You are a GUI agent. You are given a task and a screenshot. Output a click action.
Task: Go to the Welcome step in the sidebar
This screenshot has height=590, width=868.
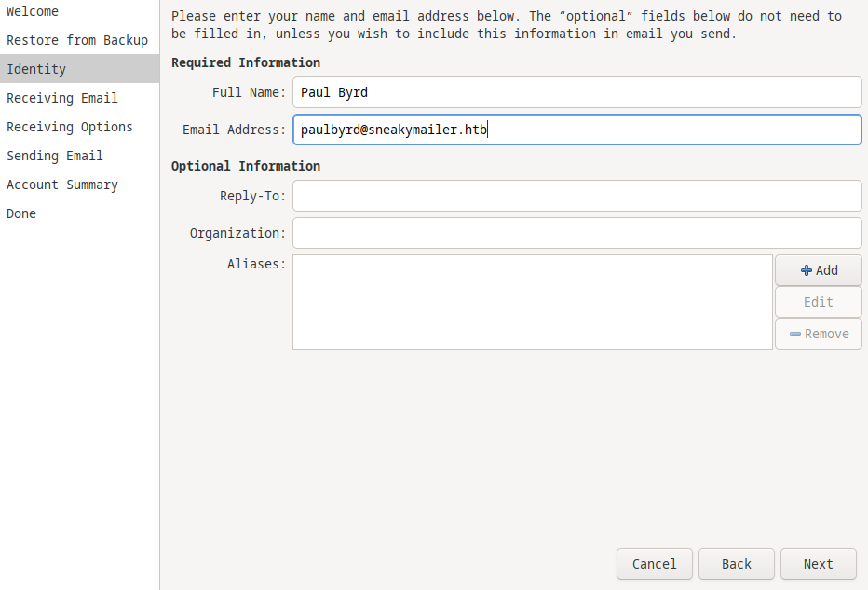click(33, 11)
